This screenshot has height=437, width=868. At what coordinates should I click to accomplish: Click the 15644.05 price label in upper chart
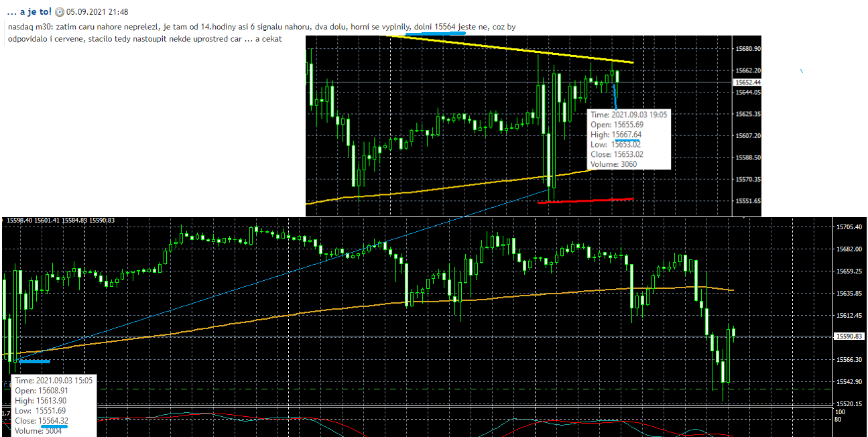[x=747, y=92]
